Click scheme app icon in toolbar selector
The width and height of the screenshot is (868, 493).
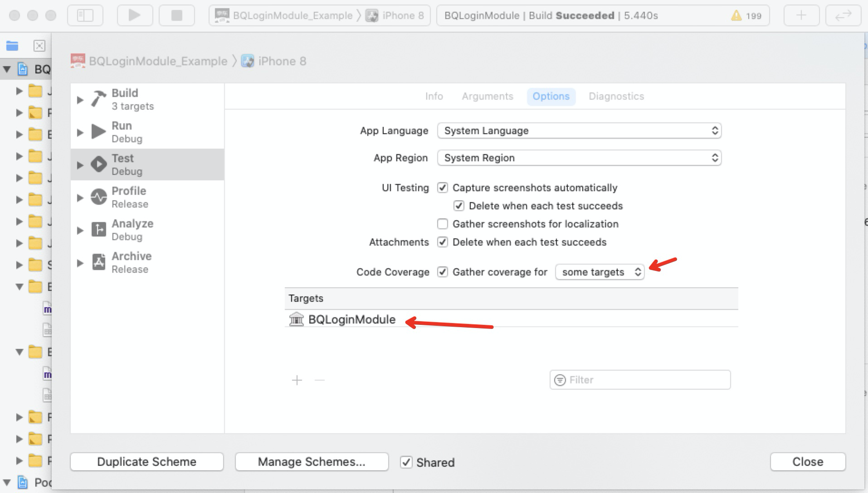[222, 15]
